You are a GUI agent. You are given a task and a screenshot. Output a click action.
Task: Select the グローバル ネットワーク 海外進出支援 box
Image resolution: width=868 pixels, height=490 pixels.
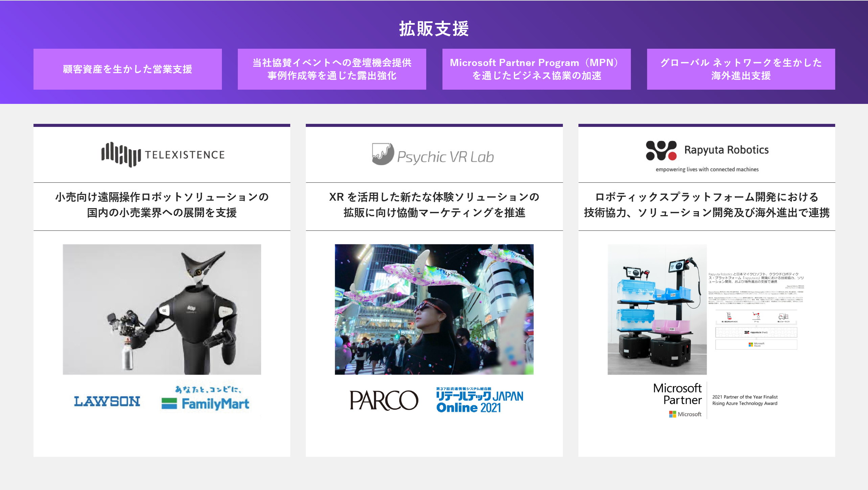741,69
